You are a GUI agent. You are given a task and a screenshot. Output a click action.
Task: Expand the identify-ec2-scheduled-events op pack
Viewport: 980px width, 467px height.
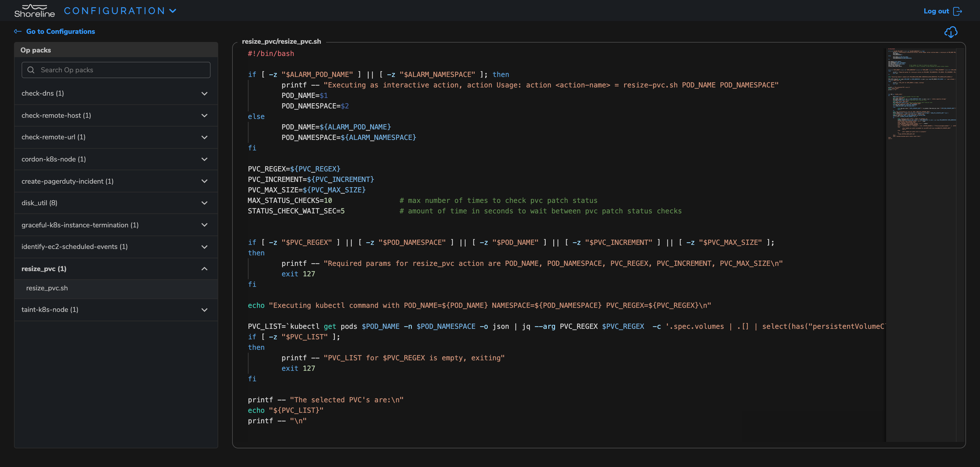click(x=204, y=246)
